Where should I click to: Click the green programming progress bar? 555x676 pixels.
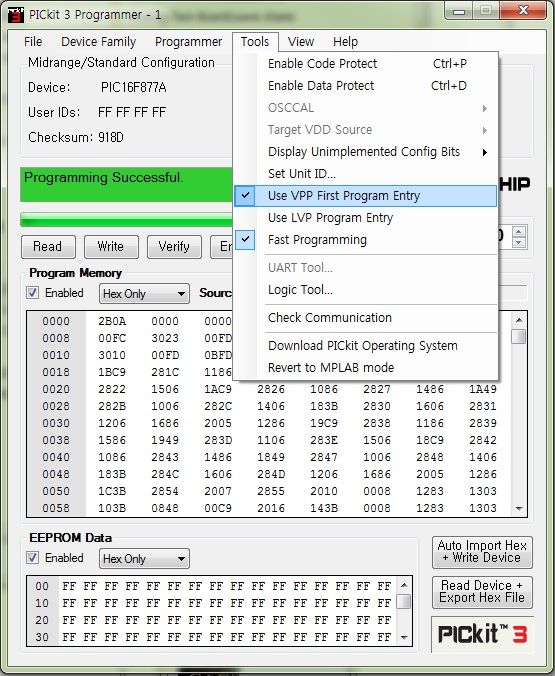[126, 220]
